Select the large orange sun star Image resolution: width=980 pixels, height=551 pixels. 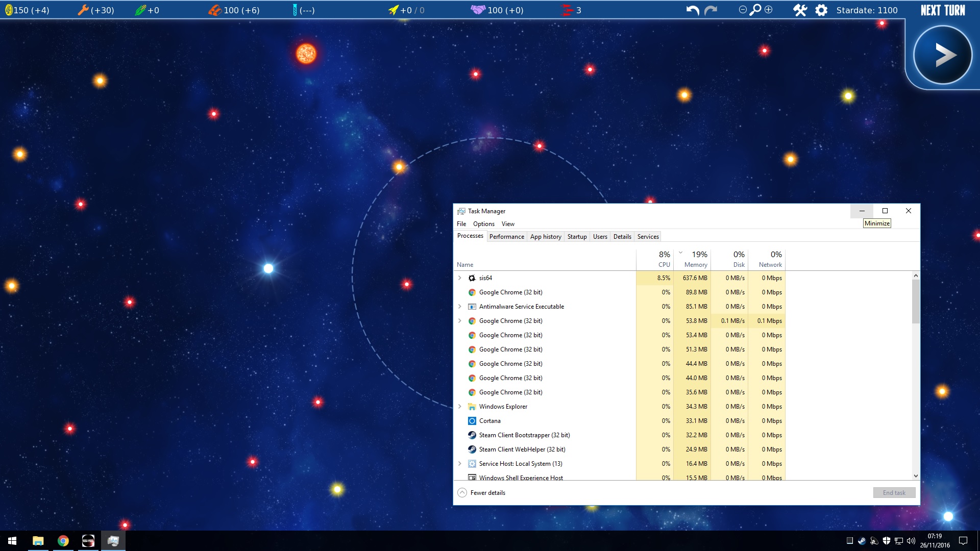tap(306, 54)
